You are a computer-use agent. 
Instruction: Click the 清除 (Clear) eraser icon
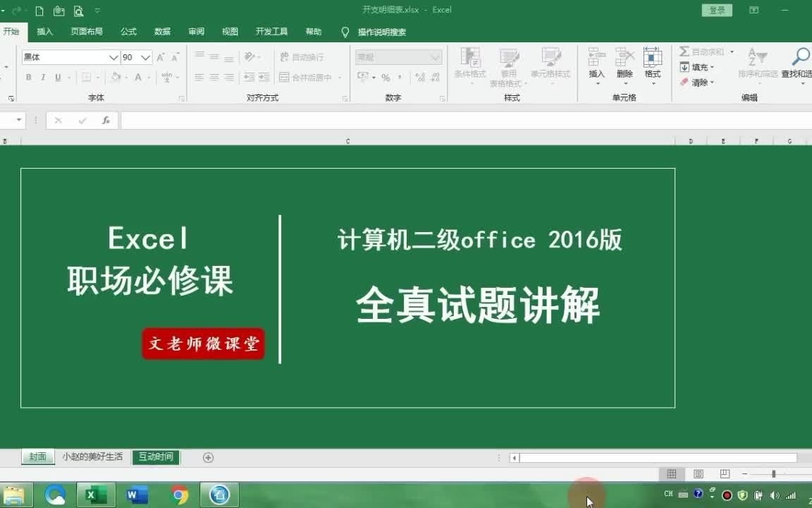684,83
